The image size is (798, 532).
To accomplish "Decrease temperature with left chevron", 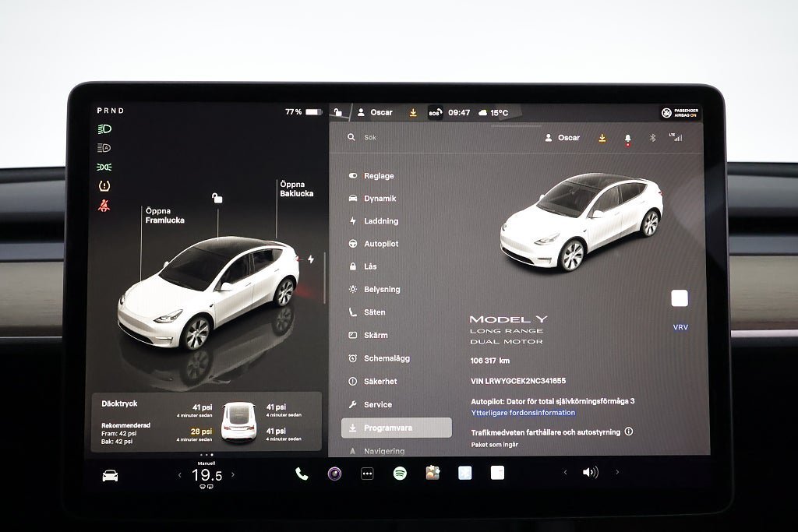I will pyautogui.click(x=180, y=475).
